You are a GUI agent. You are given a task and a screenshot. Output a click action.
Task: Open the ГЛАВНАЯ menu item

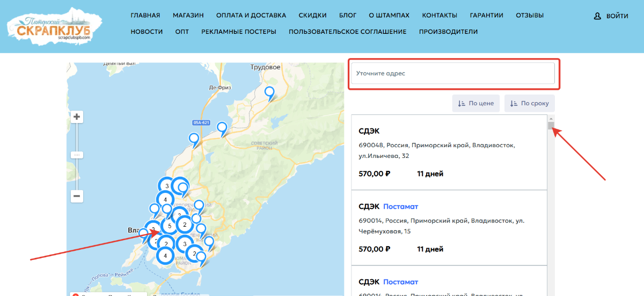(145, 16)
